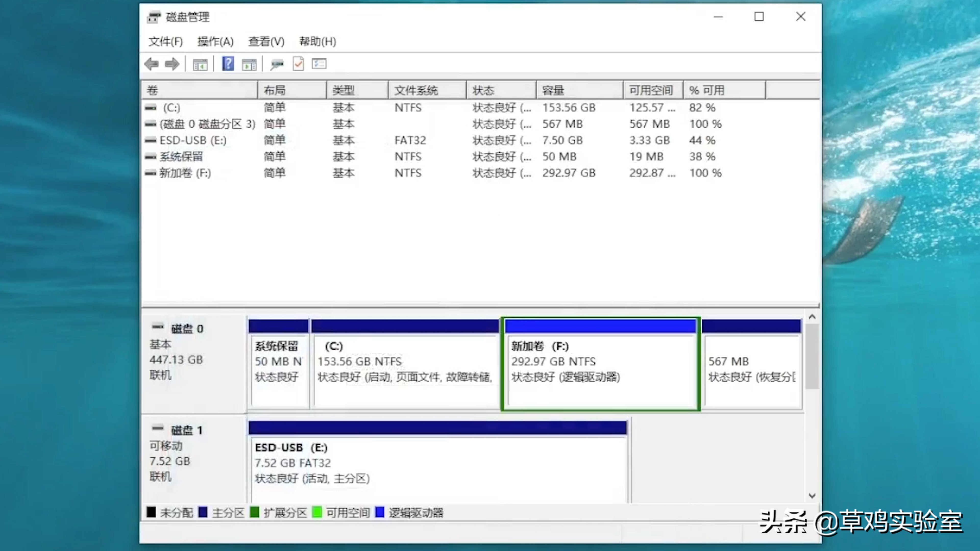The image size is (980, 551).
Task: Open the blue Help question-mark icon
Action: (x=228, y=64)
